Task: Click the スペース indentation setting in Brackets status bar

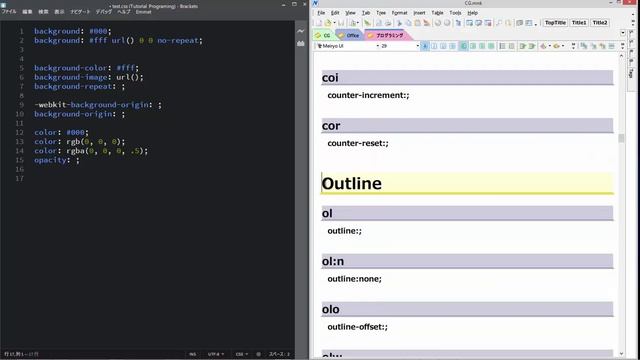Action: pos(279,354)
